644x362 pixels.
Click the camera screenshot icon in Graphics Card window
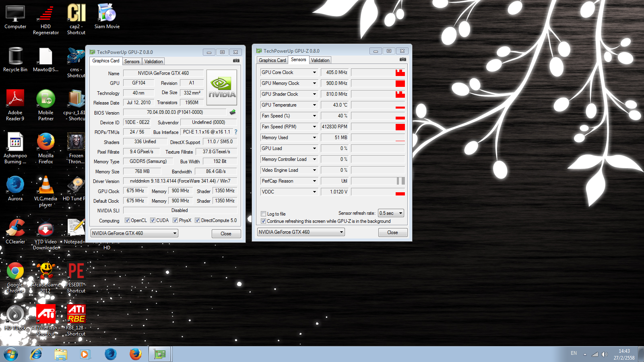(236, 61)
